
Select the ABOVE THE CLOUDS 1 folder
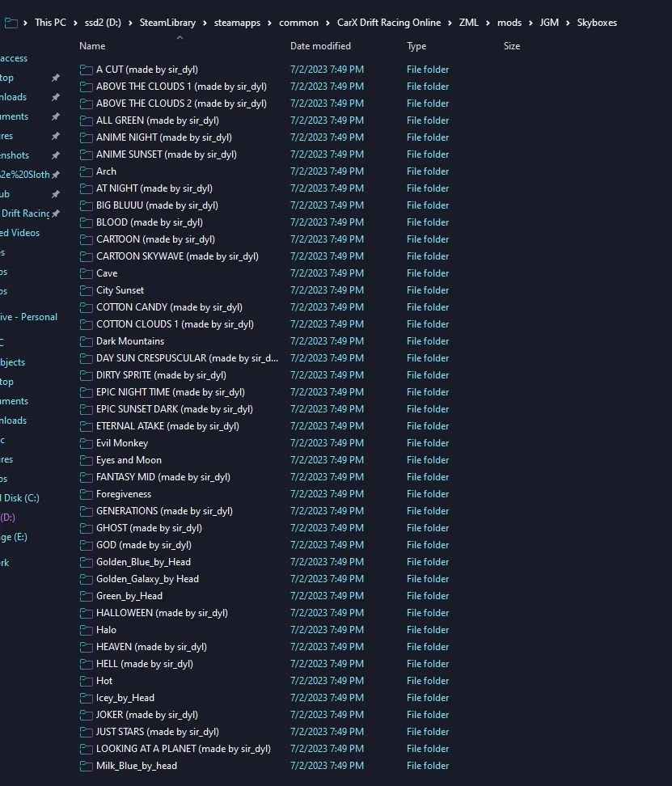click(181, 87)
